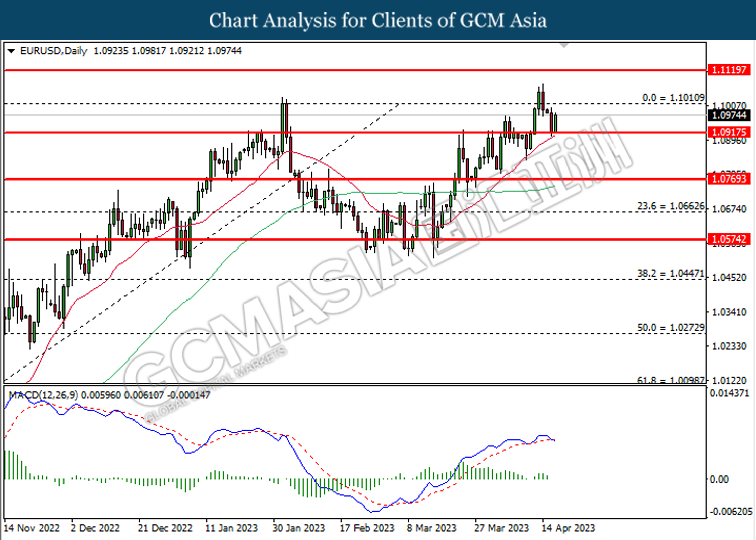Click the Fibonacci 38.2 = 1.04471 label

(x=671, y=273)
